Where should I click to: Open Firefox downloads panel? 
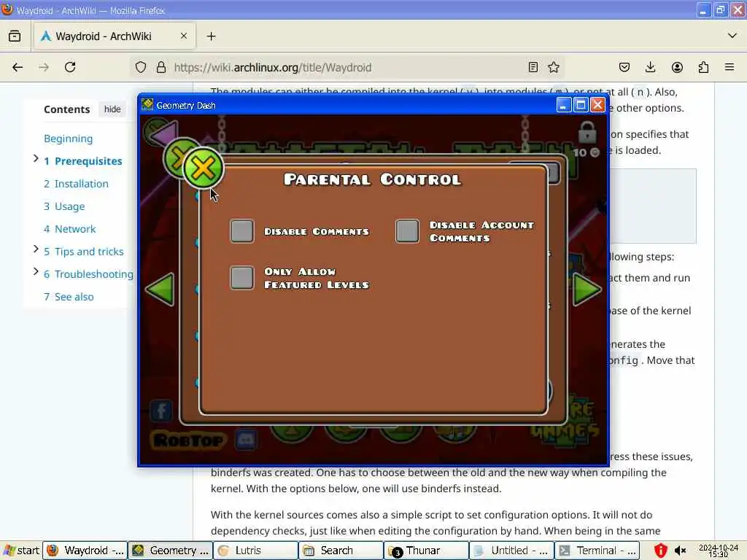coord(650,67)
